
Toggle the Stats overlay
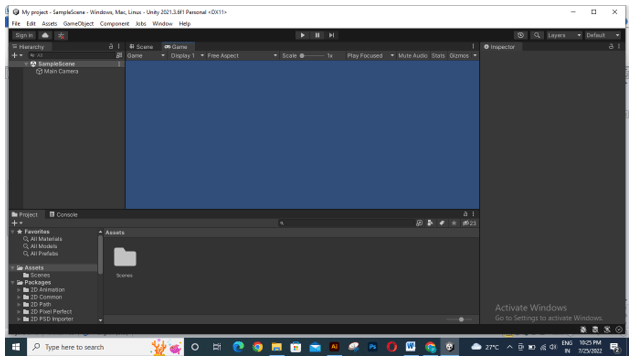(438, 55)
